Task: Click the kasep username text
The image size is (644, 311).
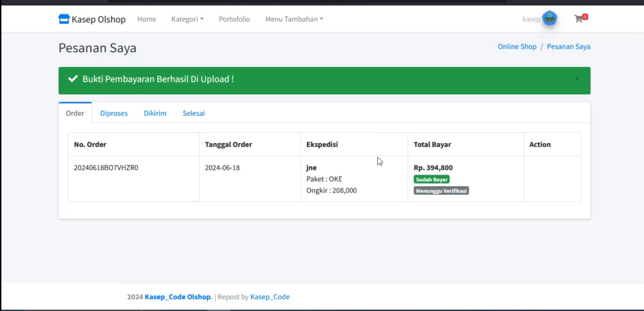Action: click(x=531, y=19)
